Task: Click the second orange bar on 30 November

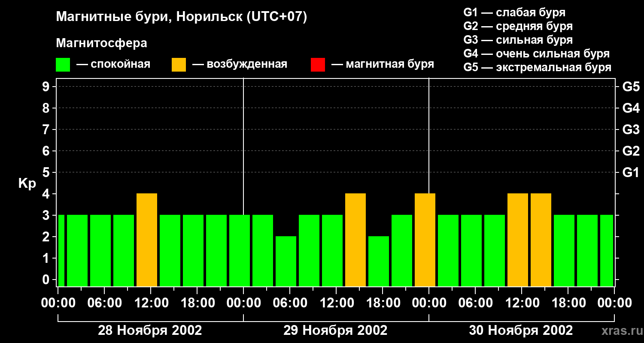Action: pos(541,240)
